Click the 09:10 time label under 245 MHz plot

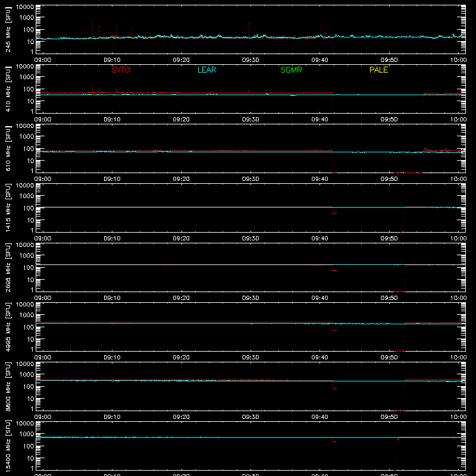click(x=112, y=60)
